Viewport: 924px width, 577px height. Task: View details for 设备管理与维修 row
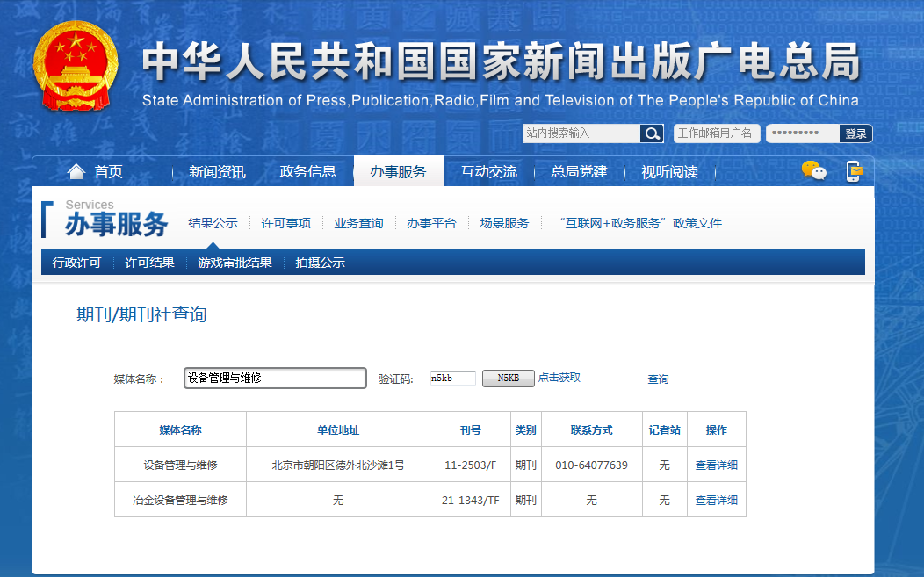click(717, 465)
